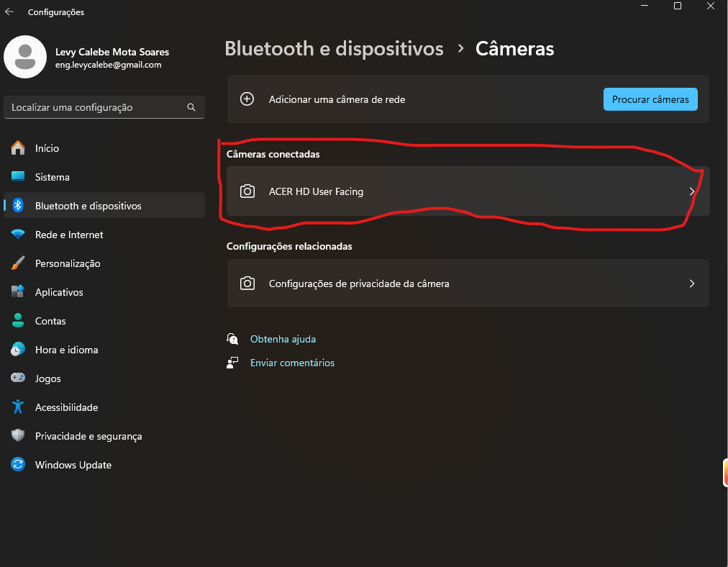The width and height of the screenshot is (728, 567).
Task: Click email eng.levycalebe@gmail.com
Action: click(x=108, y=65)
